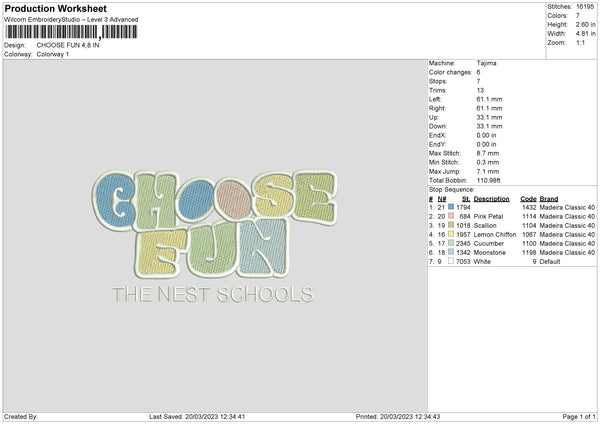Click the 'Brand' column header

[x=549, y=199]
